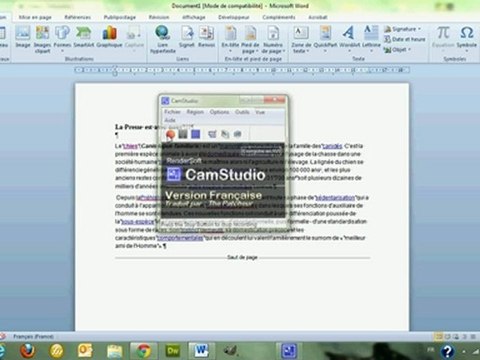Expand the Objet dropdown
The image size is (480, 360).
point(397,50)
